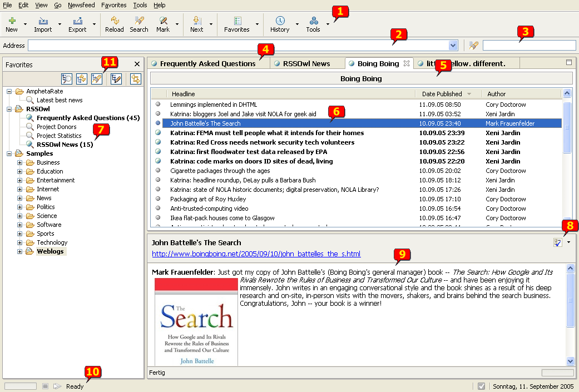Sort news by the Headline column
Screen dimensions: 579x392
click(290, 94)
